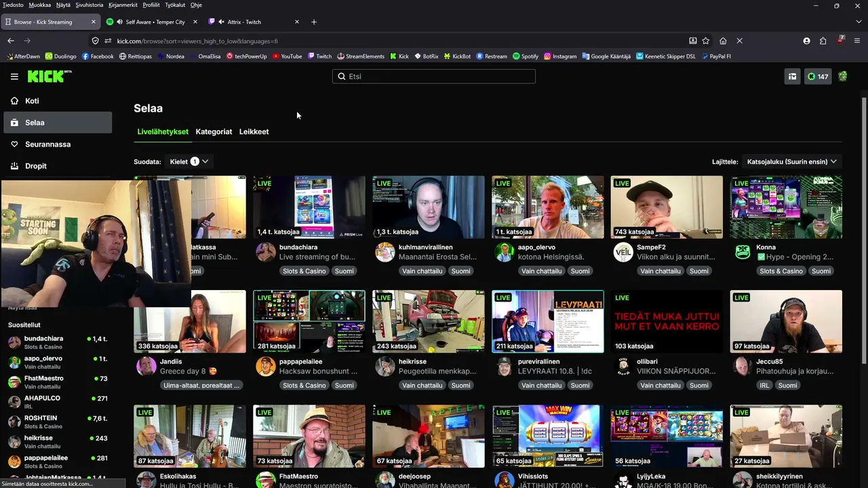Open browser home page button
Screen dimensions: 868x488
tap(723, 41)
